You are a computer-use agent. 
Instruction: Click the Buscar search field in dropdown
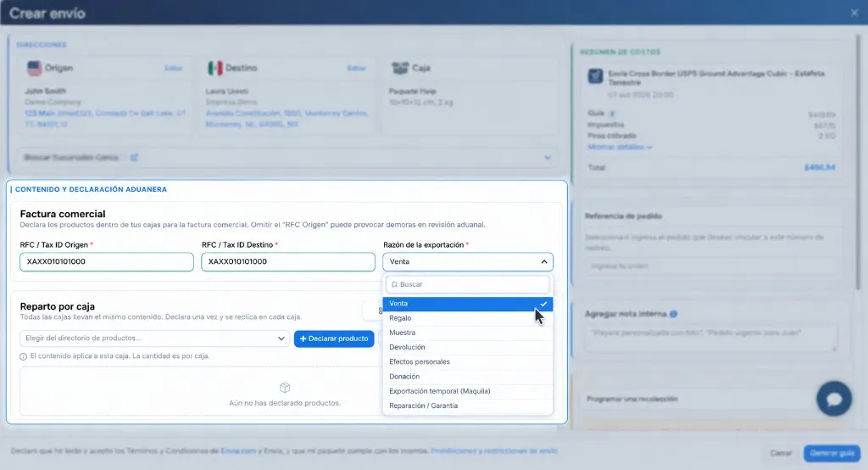tap(468, 284)
